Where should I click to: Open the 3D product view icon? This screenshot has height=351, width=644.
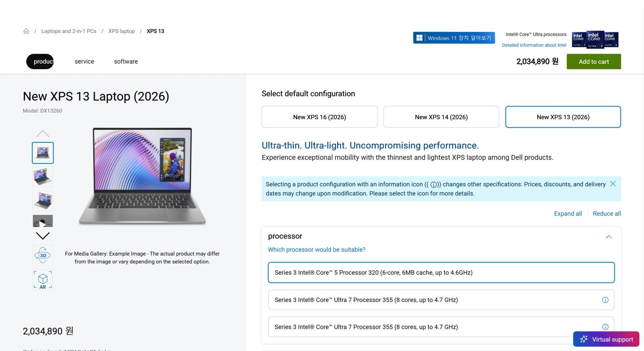pos(43,255)
